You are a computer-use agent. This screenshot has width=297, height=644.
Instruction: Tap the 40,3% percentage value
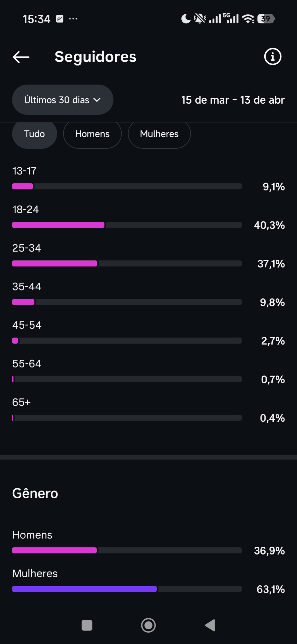coord(269,225)
